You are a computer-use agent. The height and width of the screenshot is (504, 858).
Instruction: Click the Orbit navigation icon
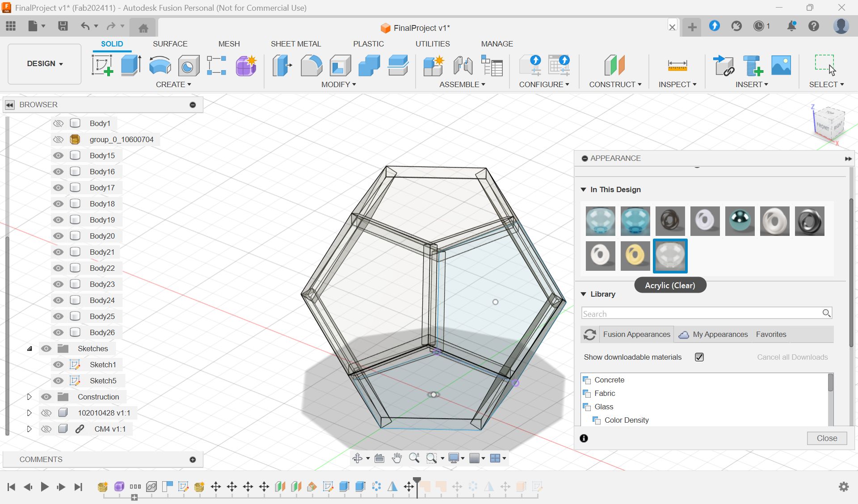click(x=357, y=458)
